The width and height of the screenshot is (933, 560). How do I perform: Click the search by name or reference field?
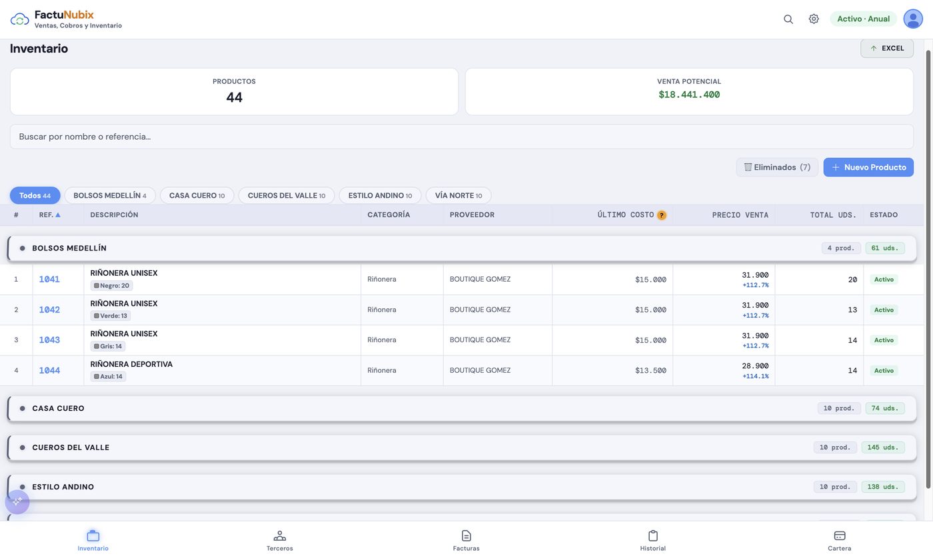[x=461, y=137]
